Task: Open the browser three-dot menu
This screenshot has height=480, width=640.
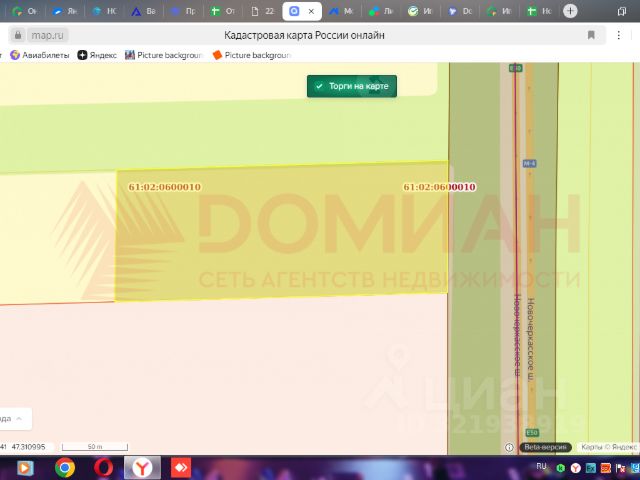Action: (618, 35)
